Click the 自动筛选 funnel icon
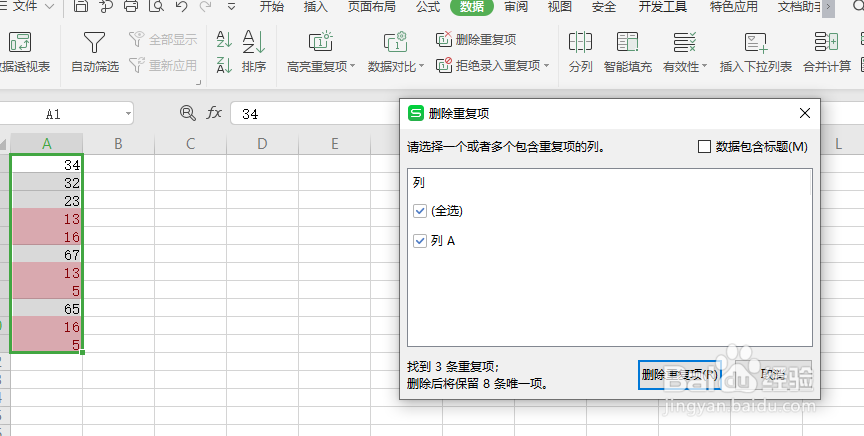The width and height of the screenshot is (864, 436). tap(94, 42)
